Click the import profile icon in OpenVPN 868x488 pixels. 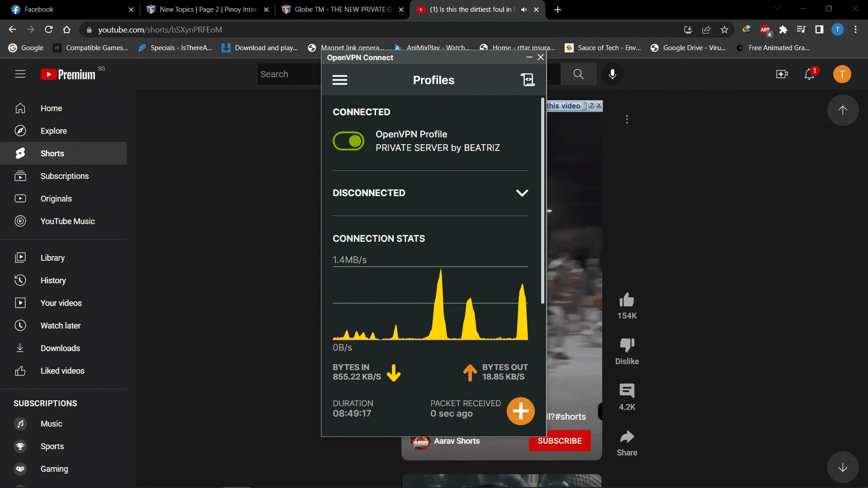528,80
